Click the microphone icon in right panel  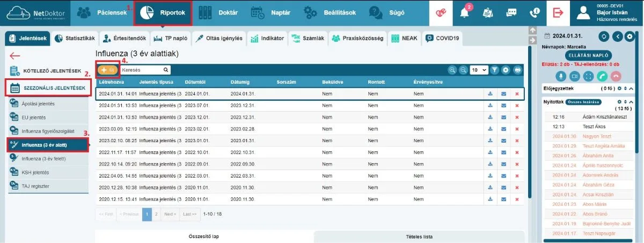561,76
